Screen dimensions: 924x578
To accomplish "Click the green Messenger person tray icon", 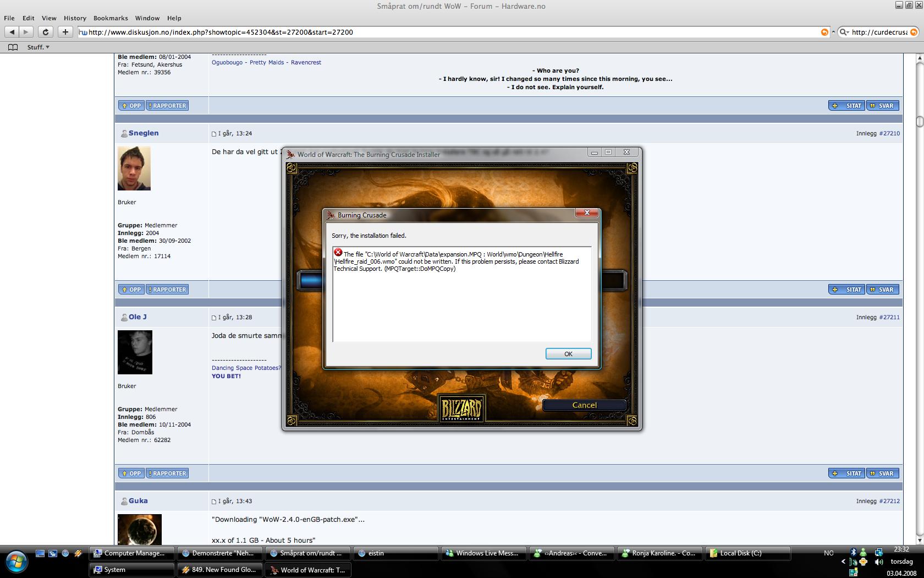I will pyautogui.click(x=863, y=552).
